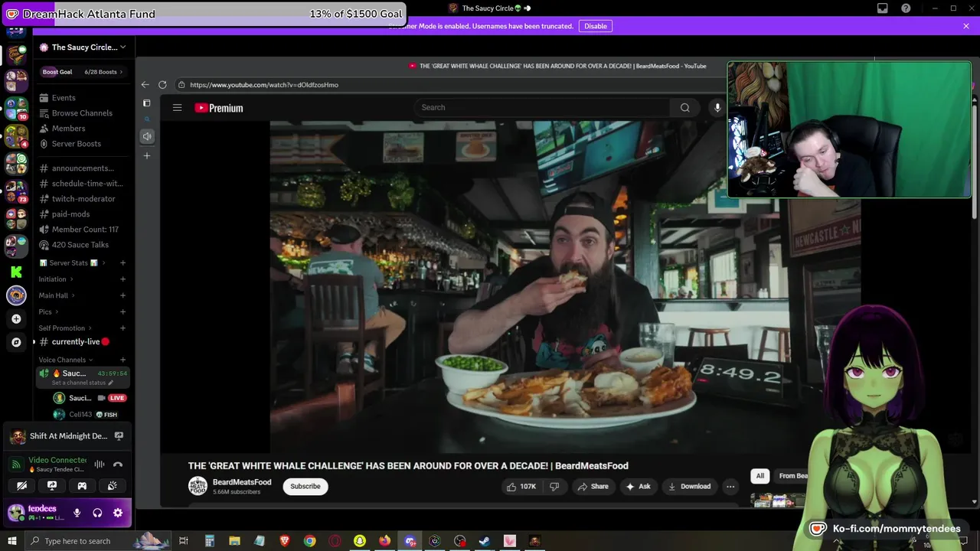Reload the YouTube page
980x551 pixels.
pyautogui.click(x=162, y=85)
